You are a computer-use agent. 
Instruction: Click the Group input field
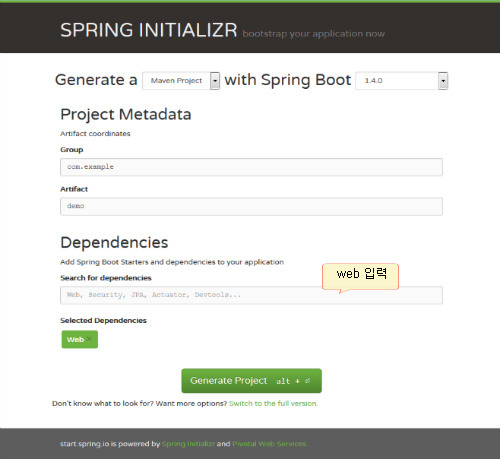[251, 167]
